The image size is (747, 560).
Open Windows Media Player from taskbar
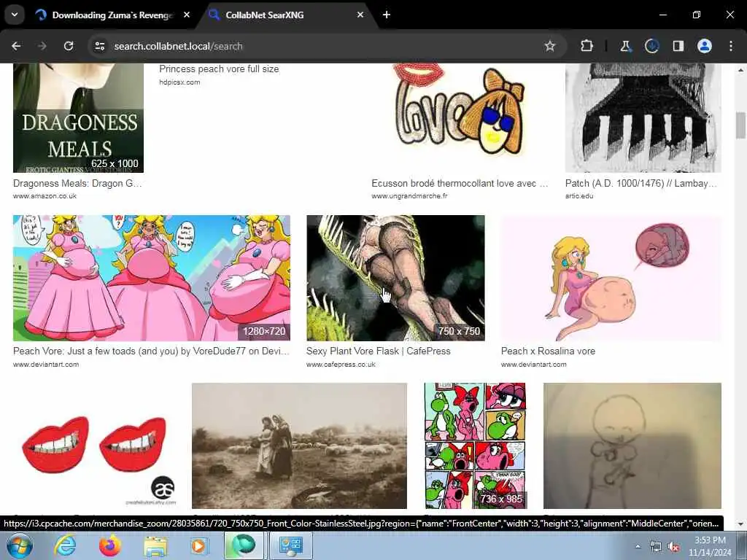tap(199, 545)
